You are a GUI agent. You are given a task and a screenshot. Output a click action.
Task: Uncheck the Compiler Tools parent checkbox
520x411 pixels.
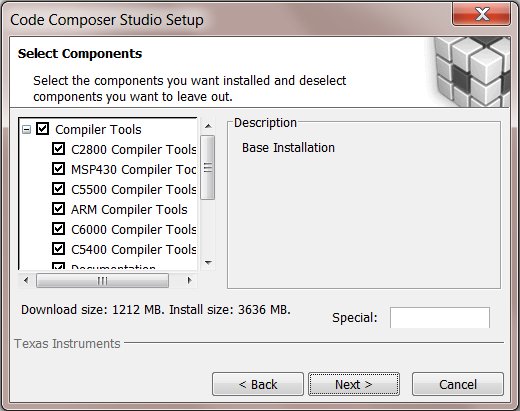click(x=43, y=129)
